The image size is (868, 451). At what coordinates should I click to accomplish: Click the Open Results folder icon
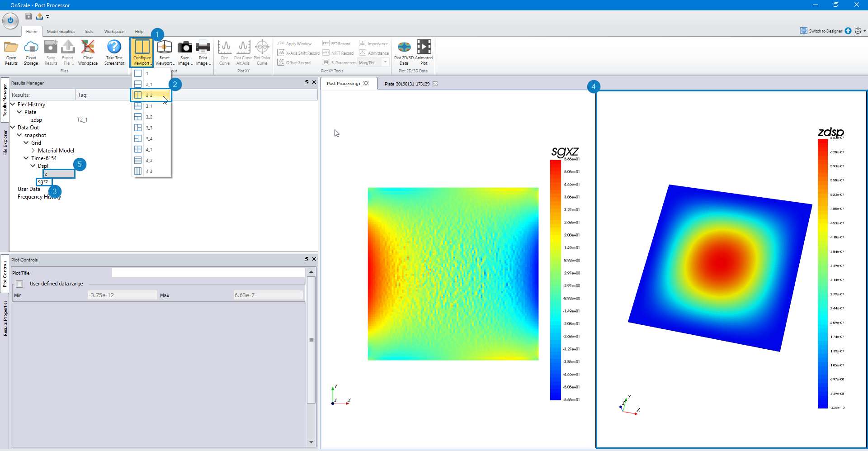coord(11,47)
